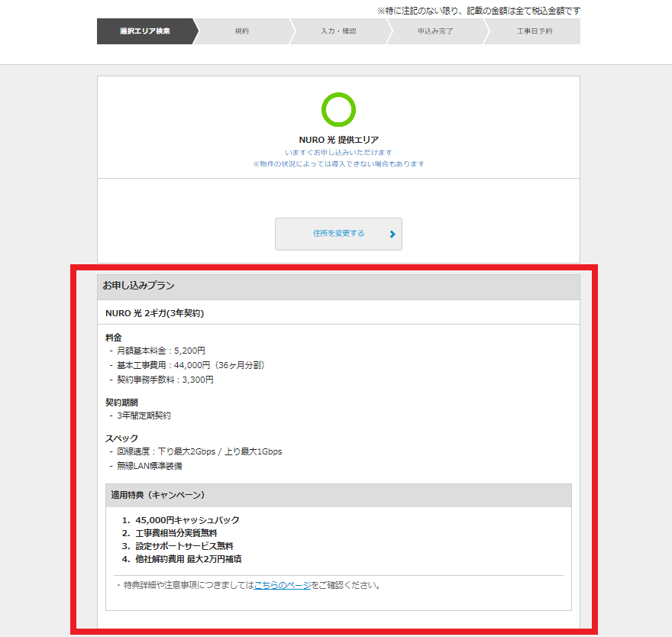672x637 pixels.
Task: Click the 基本工事費用：44,000円 line
Action: (x=191, y=365)
